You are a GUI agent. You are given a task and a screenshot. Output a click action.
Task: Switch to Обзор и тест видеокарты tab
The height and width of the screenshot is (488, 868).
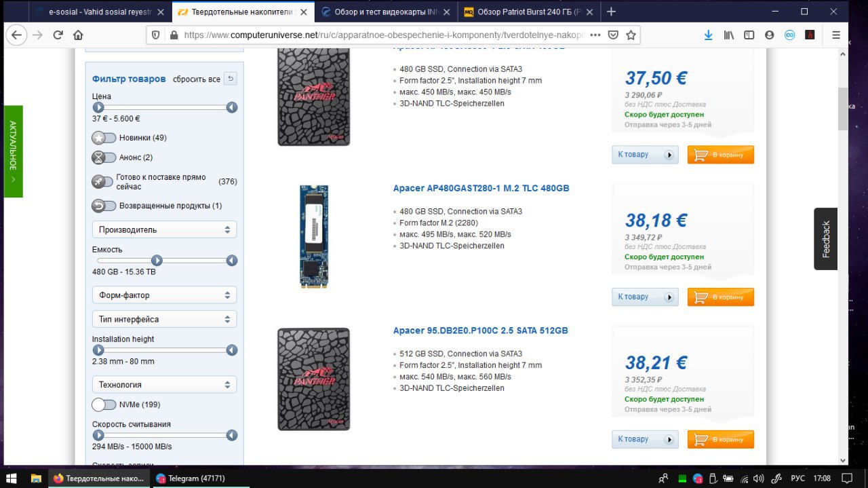tap(385, 12)
